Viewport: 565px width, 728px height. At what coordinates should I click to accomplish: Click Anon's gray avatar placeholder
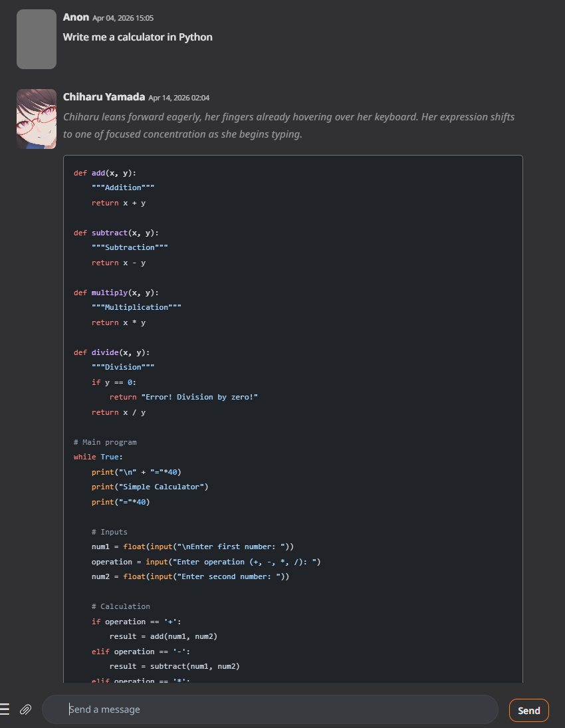pyautogui.click(x=36, y=39)
